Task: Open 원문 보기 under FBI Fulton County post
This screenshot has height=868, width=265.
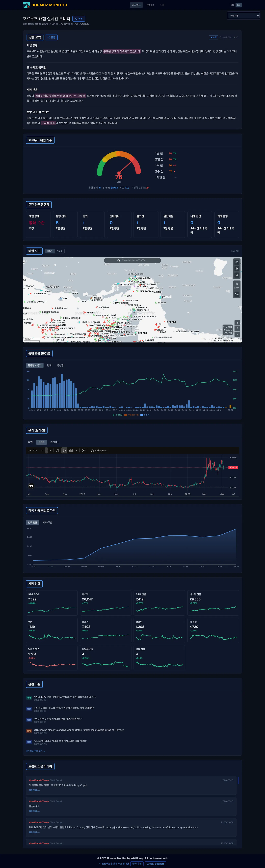Action: pyautogui.click(x=34, y=832)
